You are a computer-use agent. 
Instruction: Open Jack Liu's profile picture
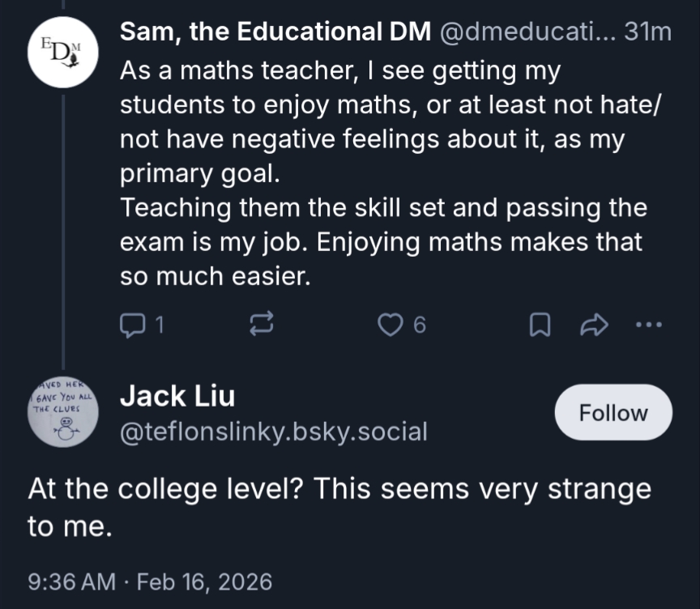[x=63, y=412]
